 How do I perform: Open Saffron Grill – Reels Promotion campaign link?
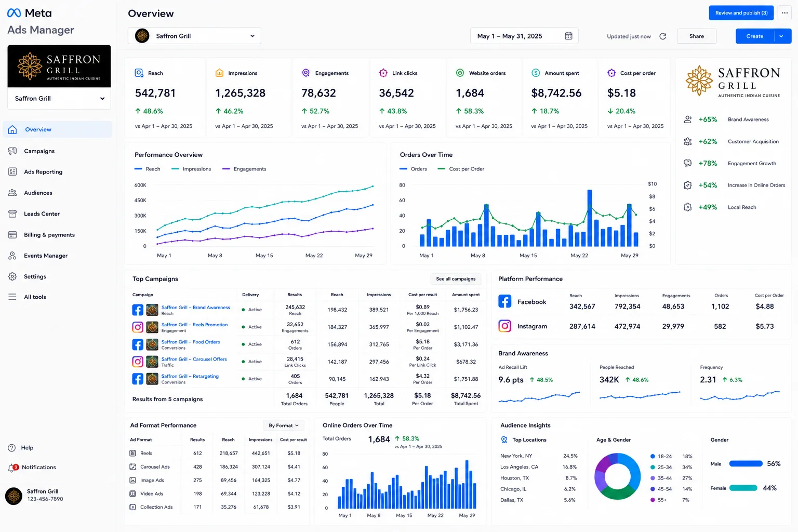click(194, 325)
